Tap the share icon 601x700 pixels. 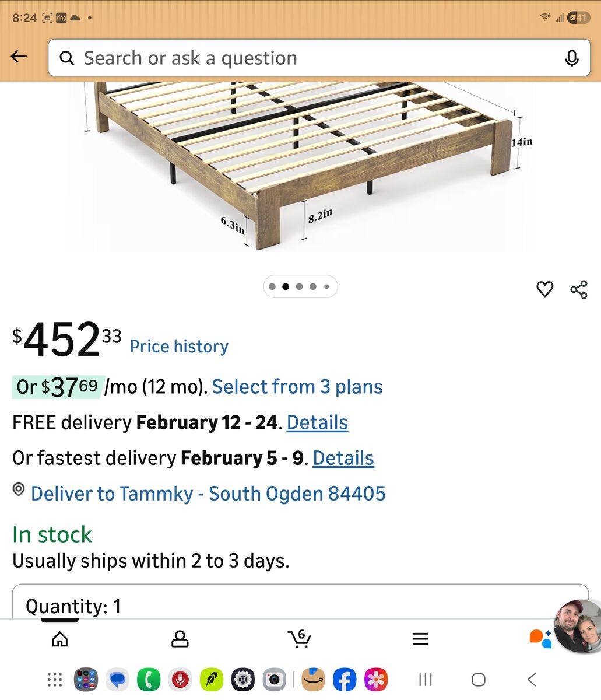point(579,289)
